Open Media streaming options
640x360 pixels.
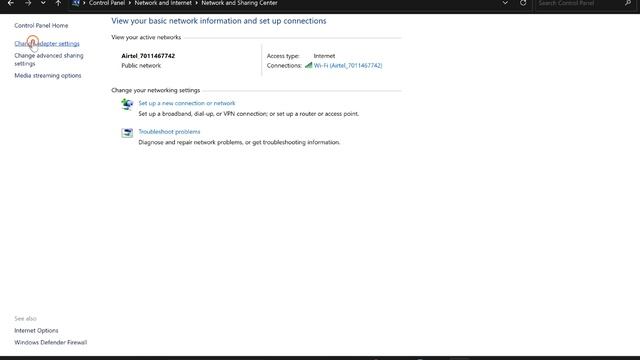pyautogui.click(x=48, y=76)
